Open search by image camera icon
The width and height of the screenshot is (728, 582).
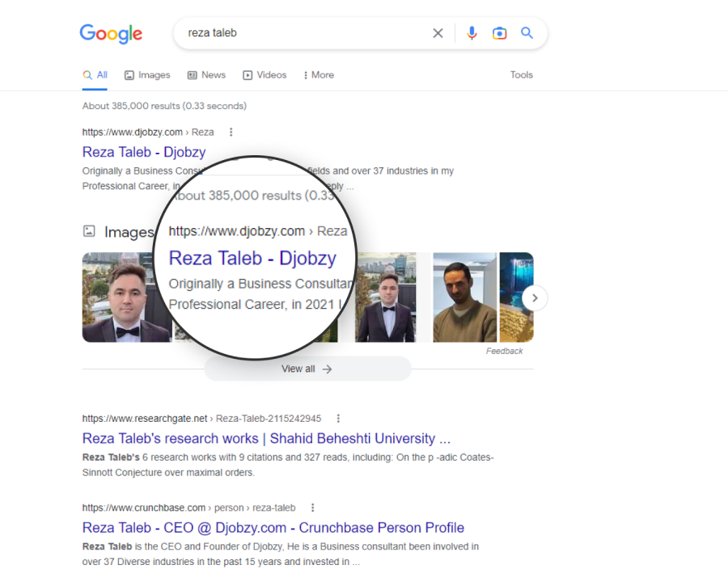(500, 33)
